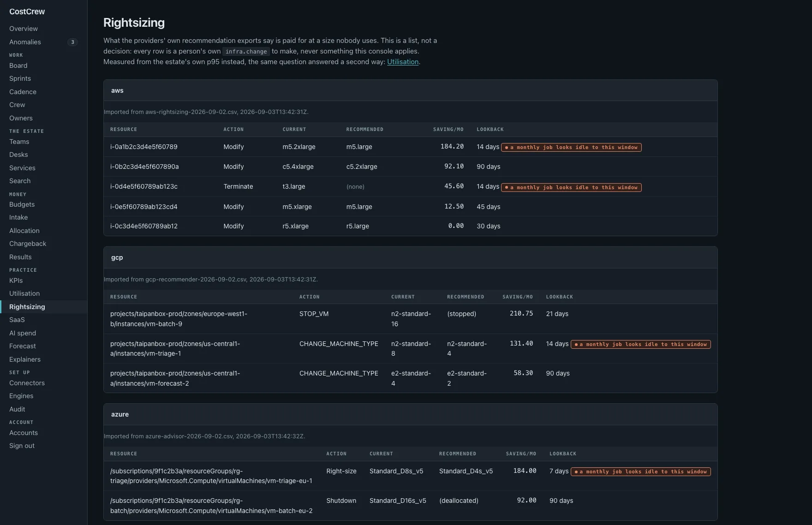Select the vm-triage-eu-1 Azure resource
This screenshot has width=812, height=525.
[x=211, y=476]
